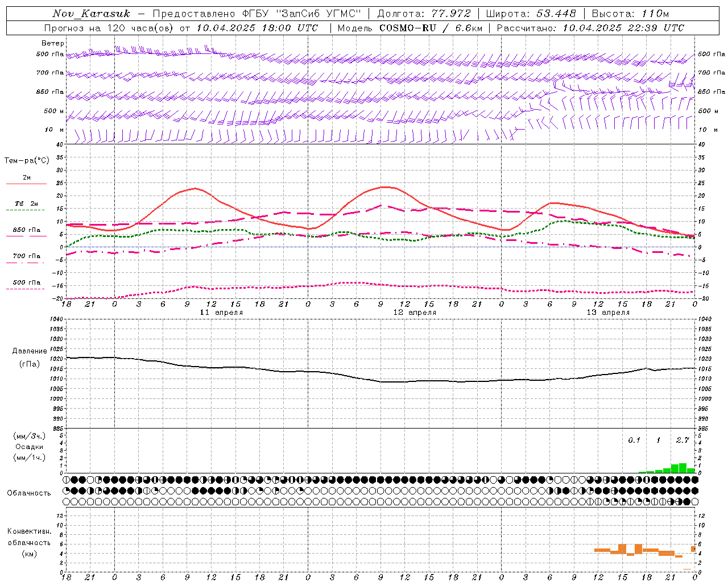The height and width of the screenshot is (582, 728).
Task: Click the 'Td 2м' dew point legend entry
Action: (x=27, y=203)
